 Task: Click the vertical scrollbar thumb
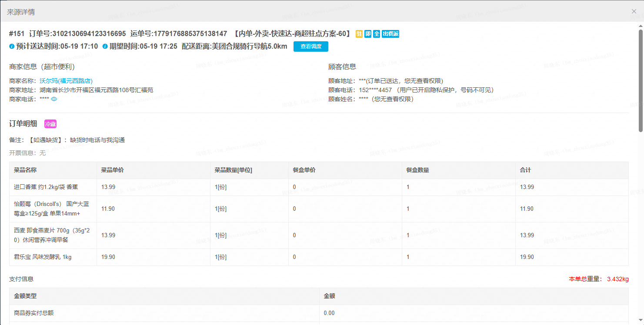(641, 80)
